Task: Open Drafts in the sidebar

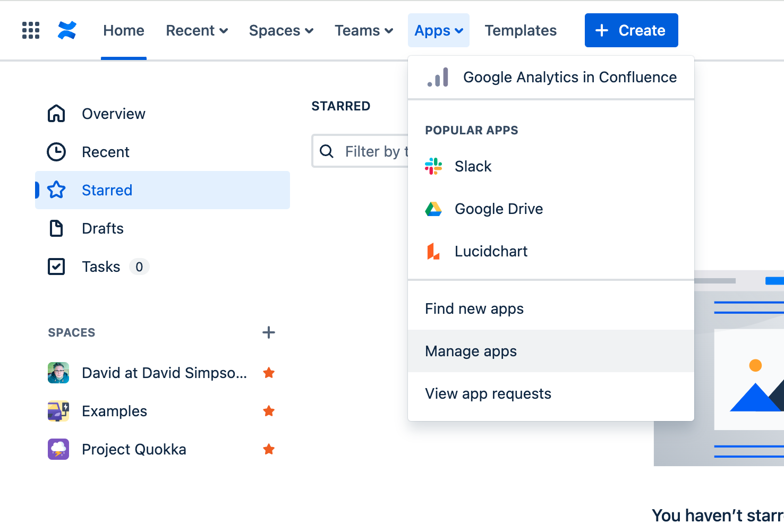Action: (x=163, y=228)
